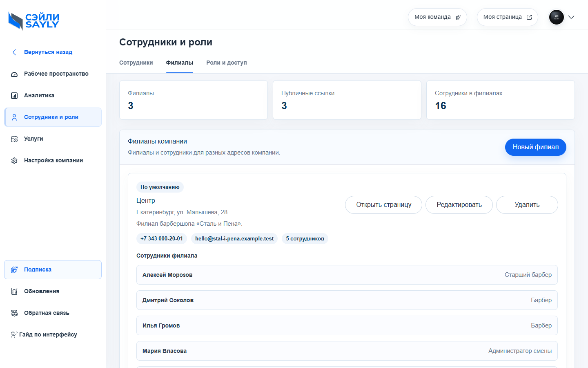The height and width of the screenshot is (368, 588).
Task: Click the Публичные ссылки card
Action: coord(347,100)
